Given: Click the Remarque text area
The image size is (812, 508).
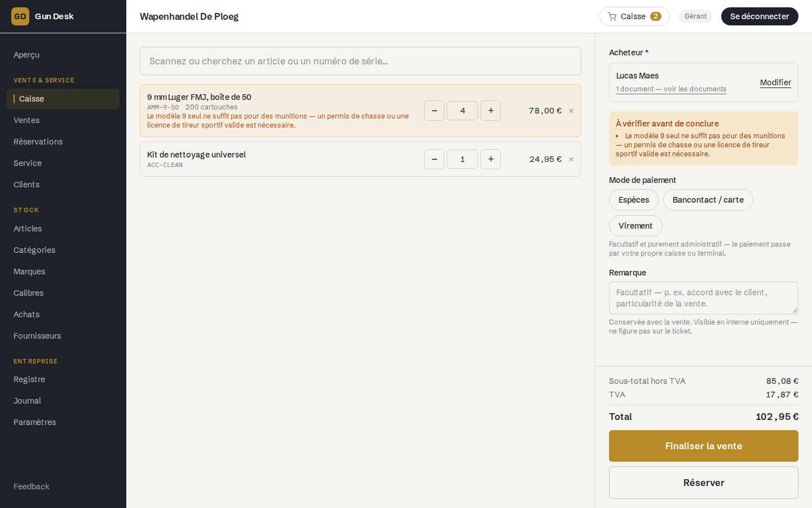Looking at the screenshot, I should (x=704, y=298).
